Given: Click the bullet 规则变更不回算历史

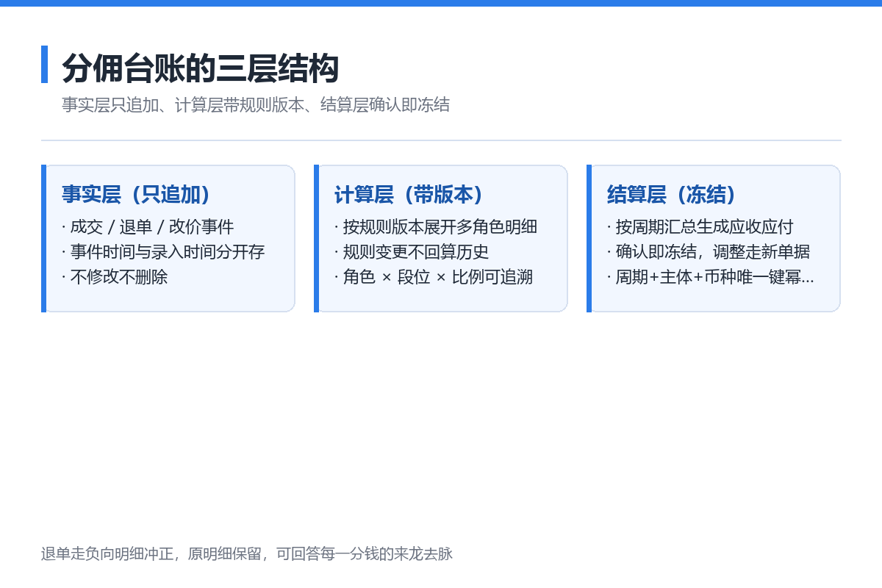Looking at the screenshot, I should click(412, 252).
